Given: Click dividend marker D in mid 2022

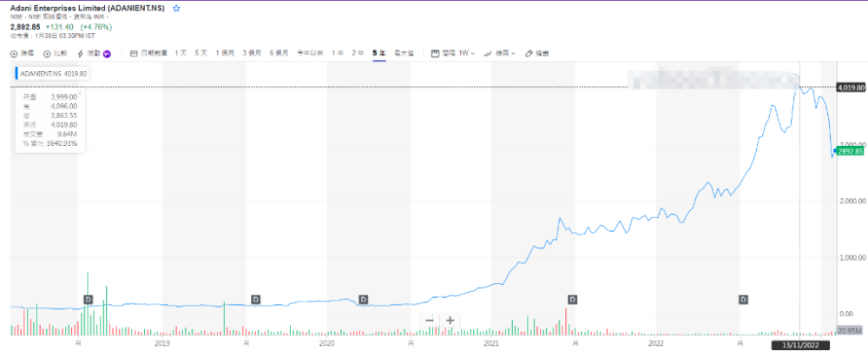Looking at the screenshot, I should [744, 300].
